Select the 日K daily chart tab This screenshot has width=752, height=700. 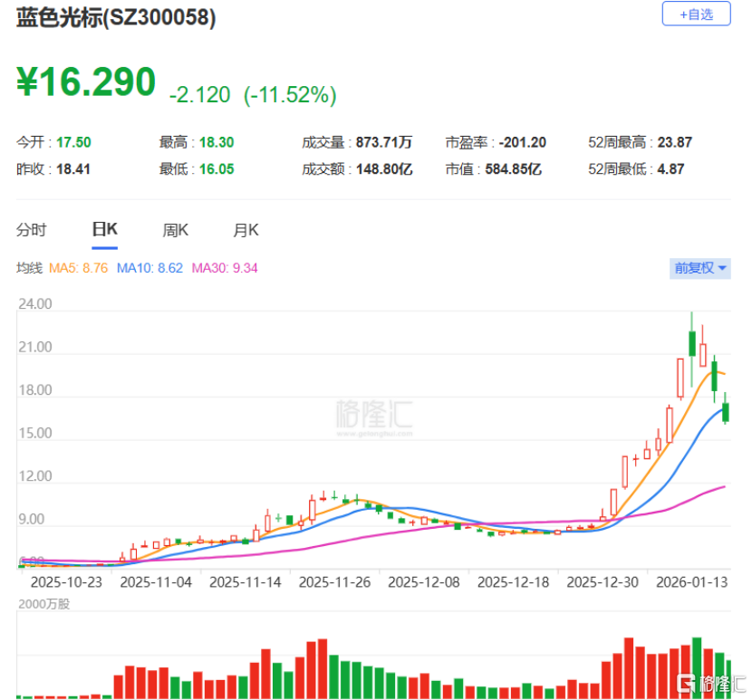103,230
